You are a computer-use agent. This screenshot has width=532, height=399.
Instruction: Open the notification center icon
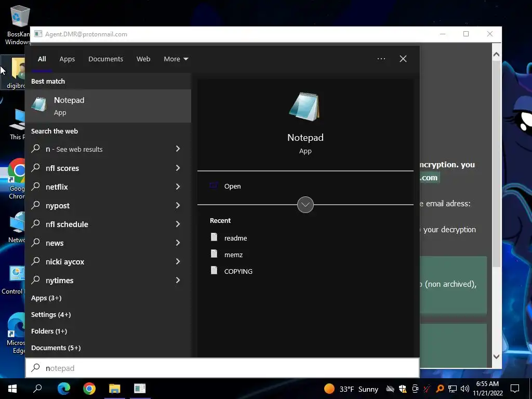515,389
